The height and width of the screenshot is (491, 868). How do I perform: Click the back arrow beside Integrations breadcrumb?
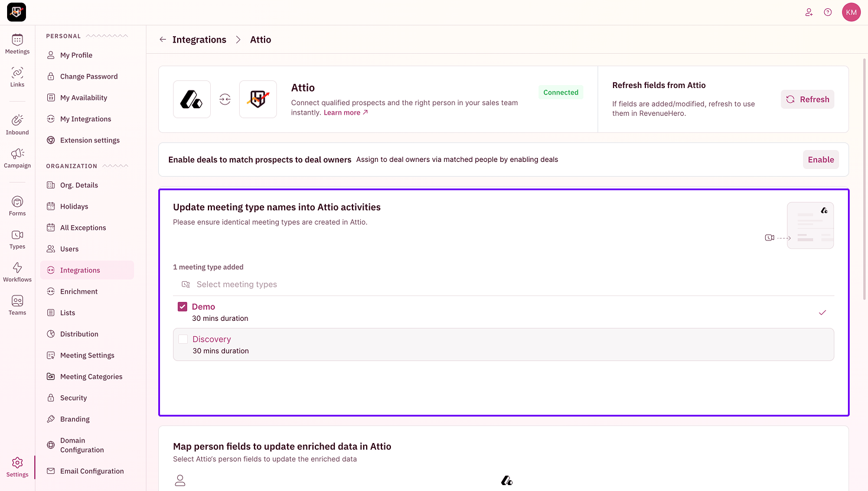click(163, 40)
